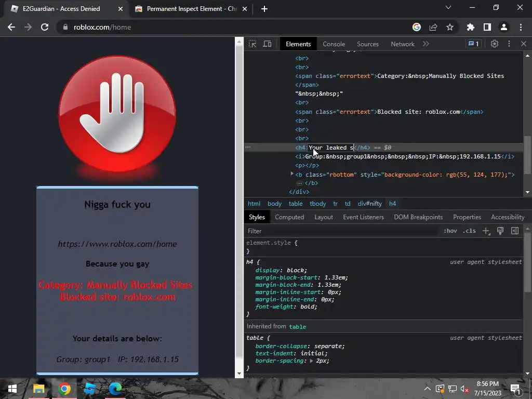532x399 pixels.
Task: Open a new browser tab
Action: tap(264, 9)
